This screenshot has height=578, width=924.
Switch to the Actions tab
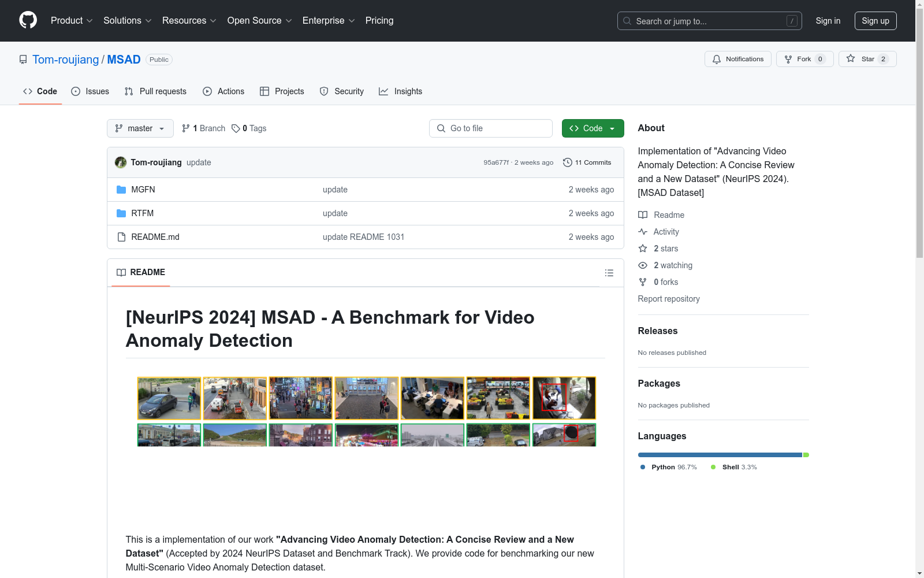(223, 91)
